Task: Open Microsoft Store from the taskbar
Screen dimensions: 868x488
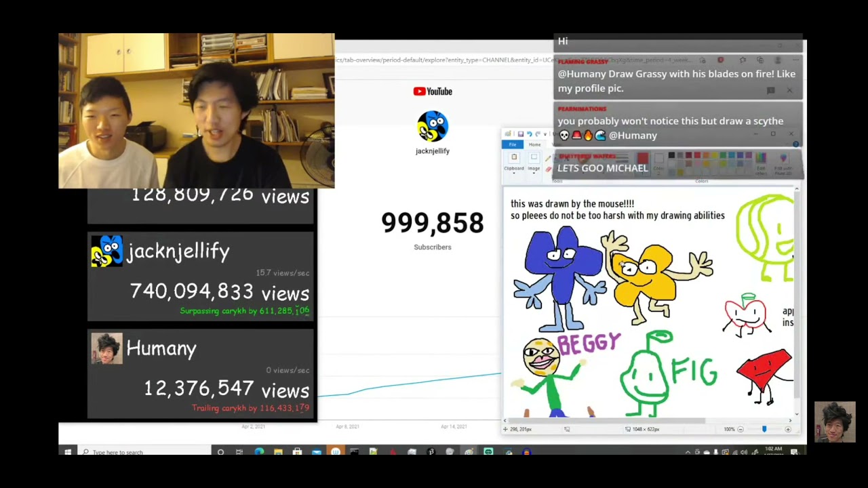Action: [x=297, y=452]
